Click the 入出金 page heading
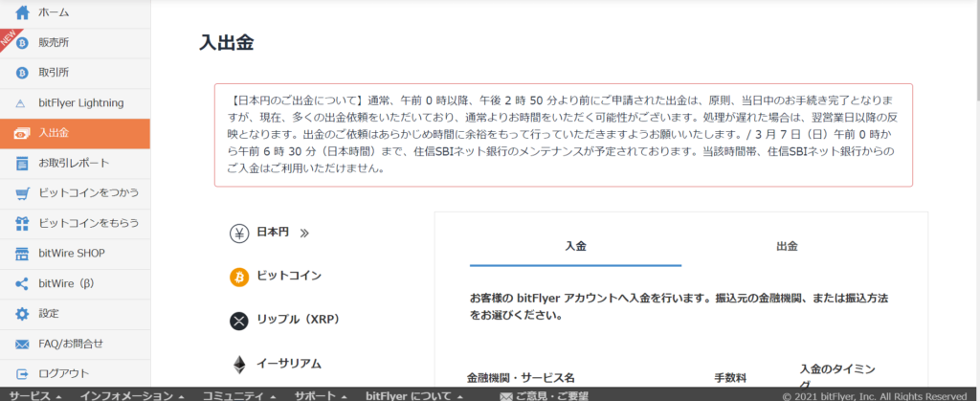980x401 pixels. pyautogui.click(x=226, y=43)
